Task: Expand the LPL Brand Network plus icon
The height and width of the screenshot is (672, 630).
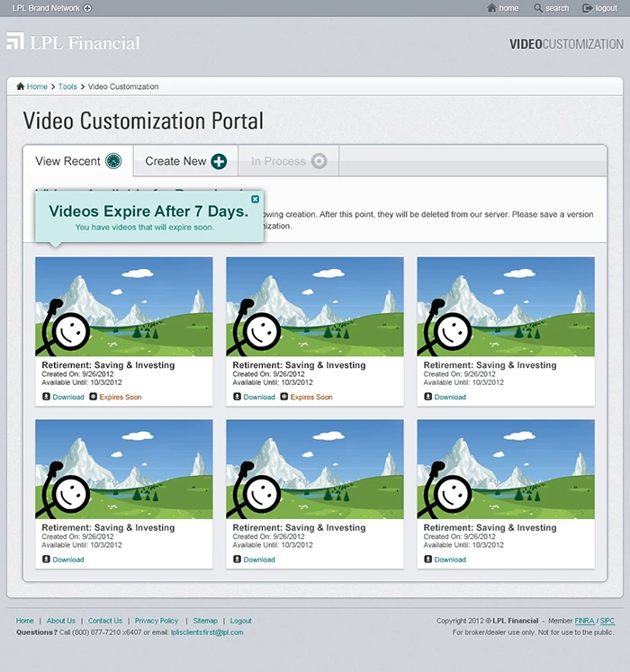Action: (87, 8)
